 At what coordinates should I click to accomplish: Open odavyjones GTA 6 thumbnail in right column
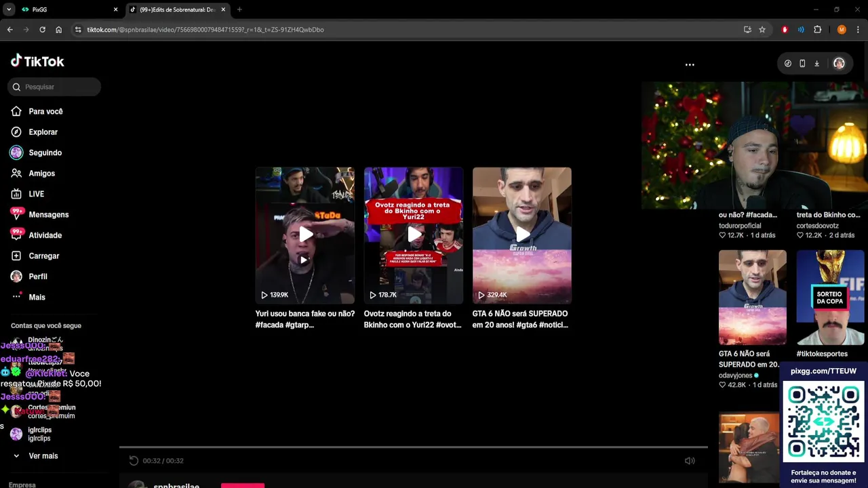point(753,298)
